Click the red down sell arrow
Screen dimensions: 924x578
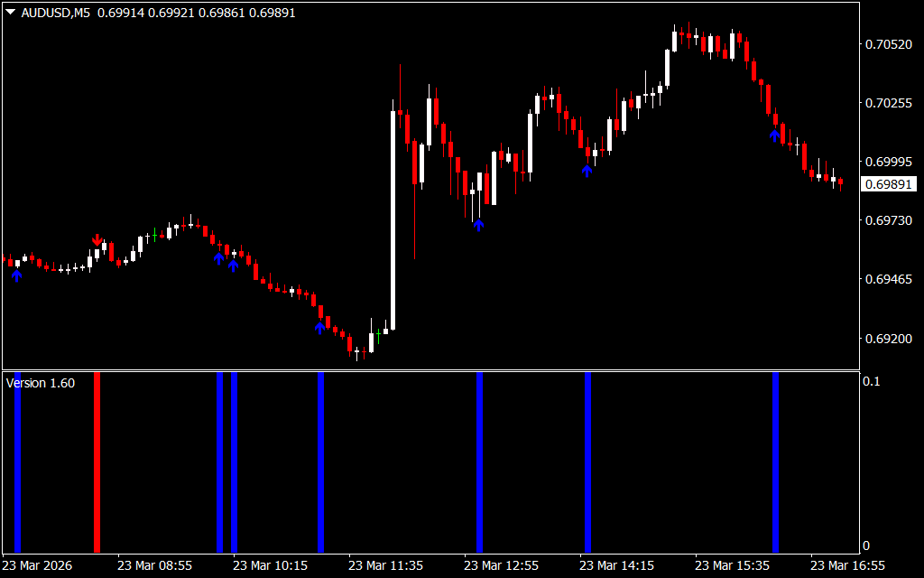[97, 239]
